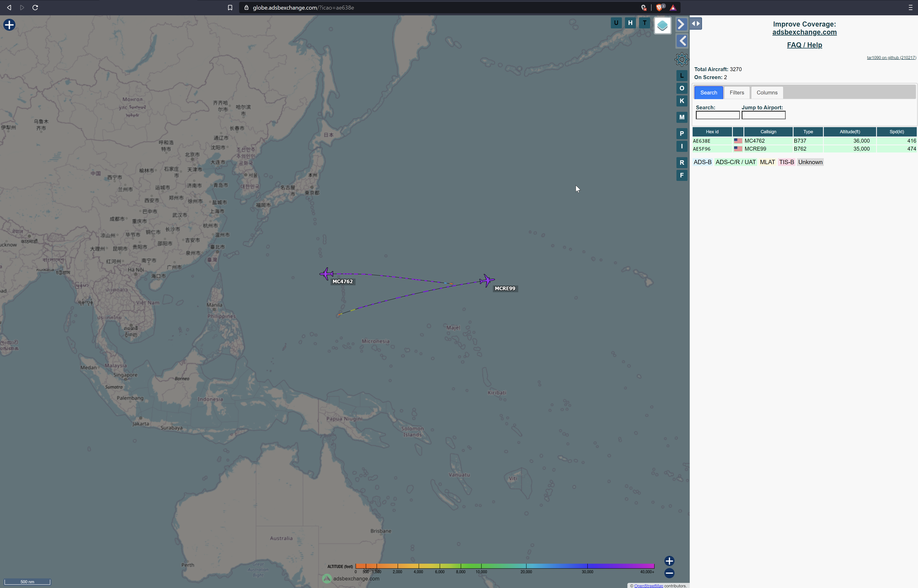This screenshot has width=918, height=588.
Task: Focus the Jump to Airport field
Action: tap(763, 115)
